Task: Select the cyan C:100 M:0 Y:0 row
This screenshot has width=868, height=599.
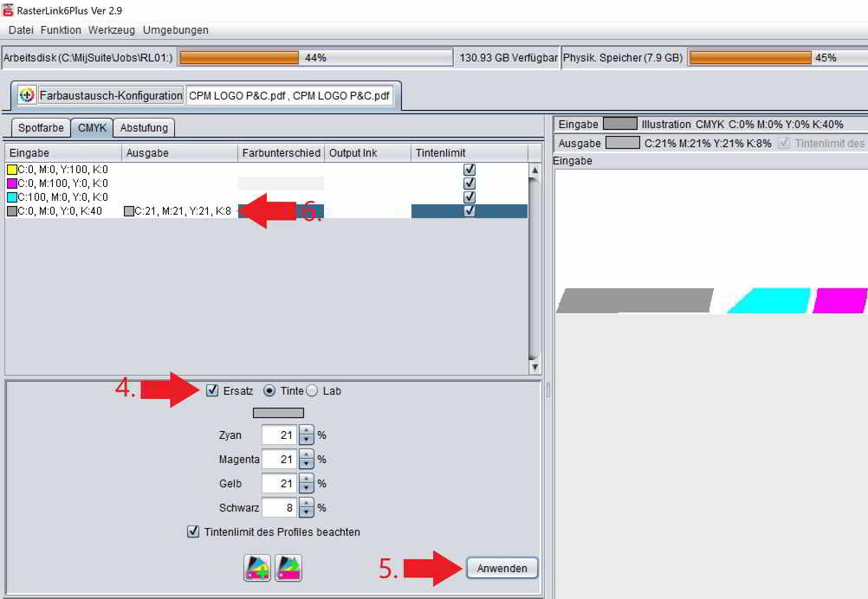Action: (61, 197)
